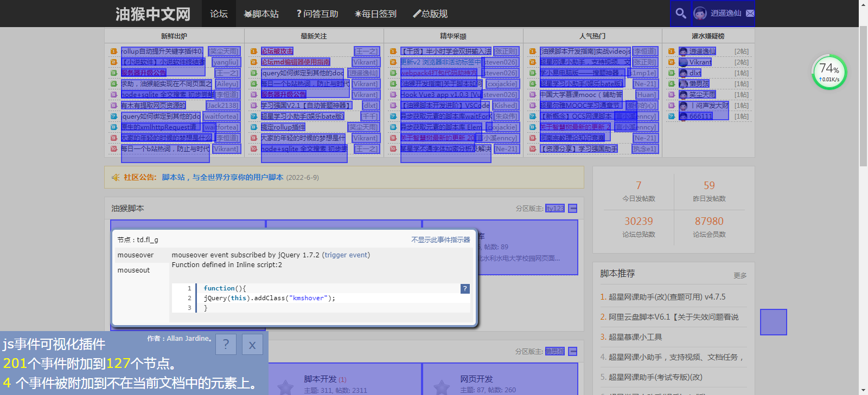Open the search magnifier icon in the header
This screenshot has width=868, height=395.
click(680, 13)
